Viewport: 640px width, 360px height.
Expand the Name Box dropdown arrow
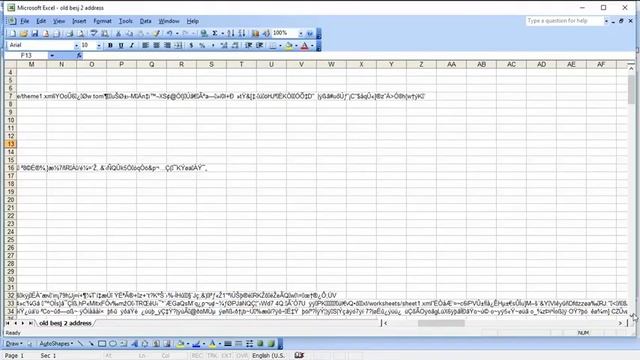click(x=52, y=56)
